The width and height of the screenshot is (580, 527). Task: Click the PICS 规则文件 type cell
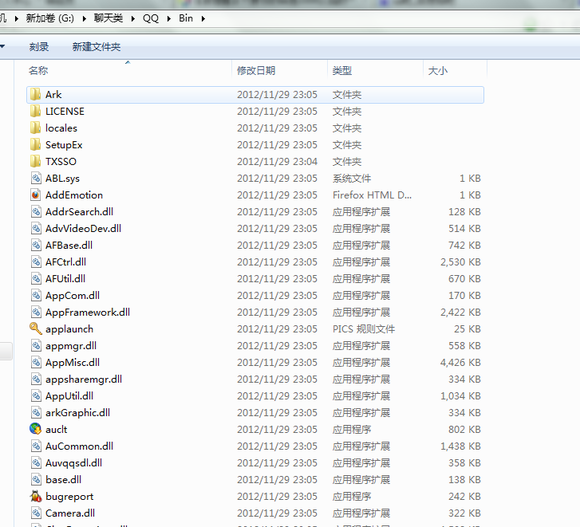click(364, 329)
